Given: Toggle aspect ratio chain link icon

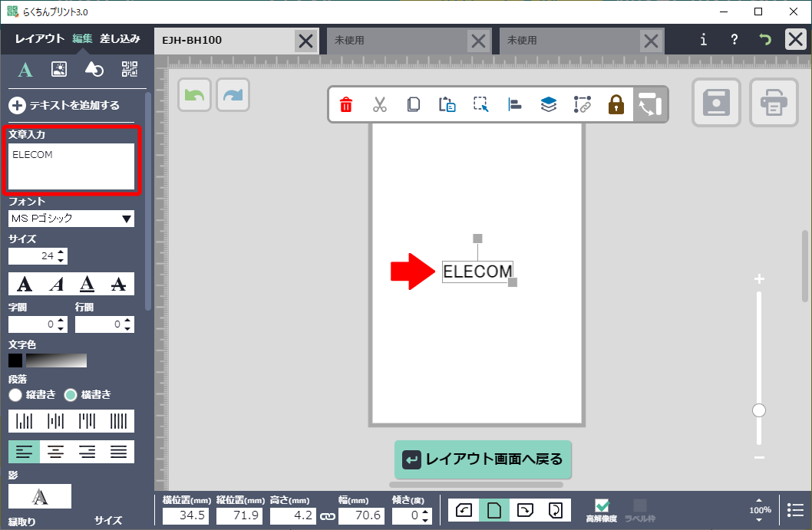Looking at the screenshot, I should pyautogui.click(x=327, y=516).
